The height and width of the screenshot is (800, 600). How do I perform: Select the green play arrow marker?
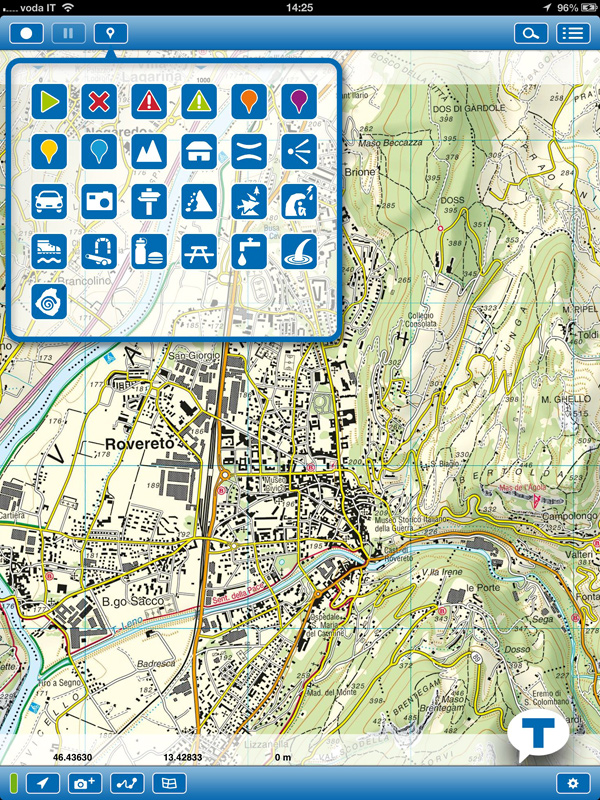point(49,102)
